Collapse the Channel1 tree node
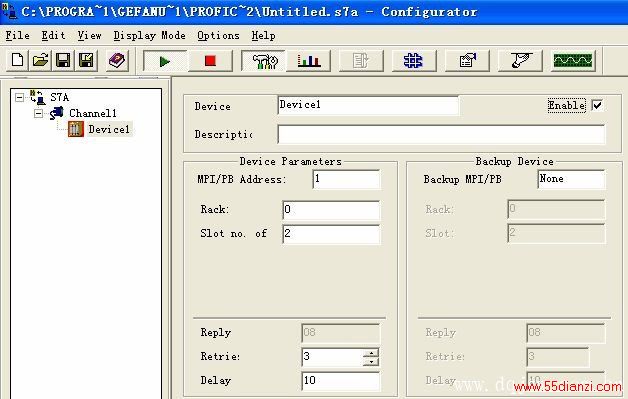The width and height of the screenshot is (628, 399). (x=38, y=113)
